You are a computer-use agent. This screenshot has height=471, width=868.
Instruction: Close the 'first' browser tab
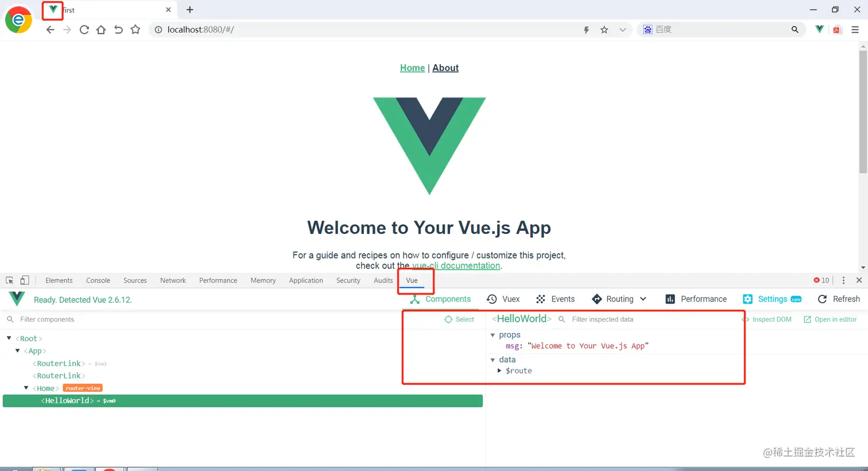pyautogui.click(x=168, y=10)
